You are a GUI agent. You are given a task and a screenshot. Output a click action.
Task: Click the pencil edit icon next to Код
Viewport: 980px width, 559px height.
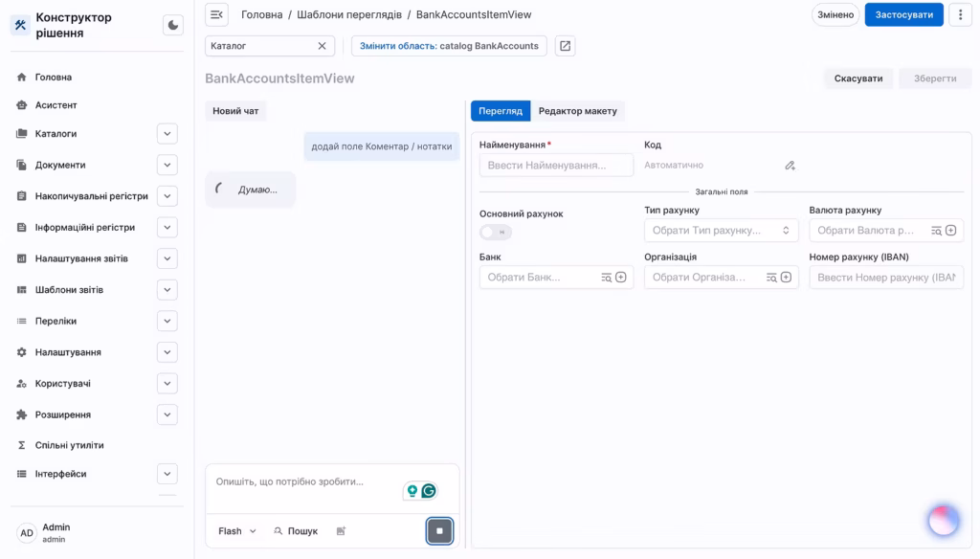(x=790, y=166)
